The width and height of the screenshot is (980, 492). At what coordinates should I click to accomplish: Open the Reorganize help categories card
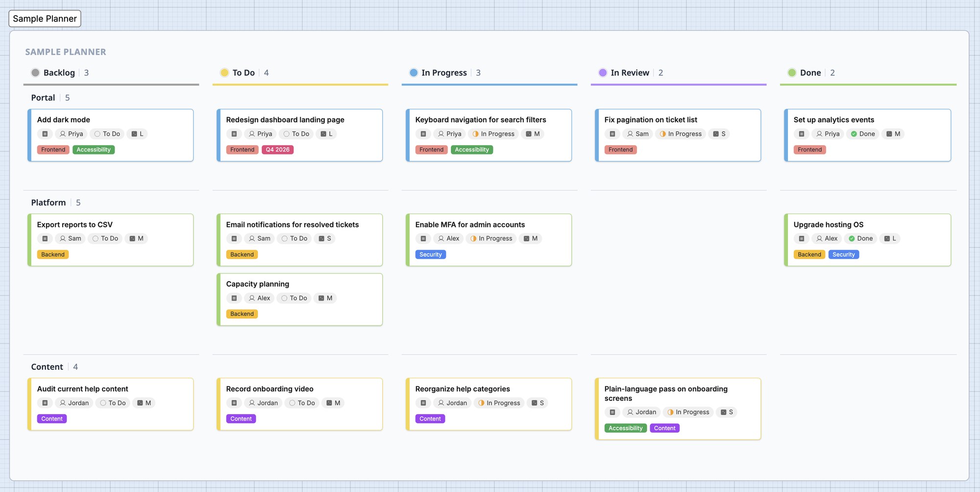[489, 404]
